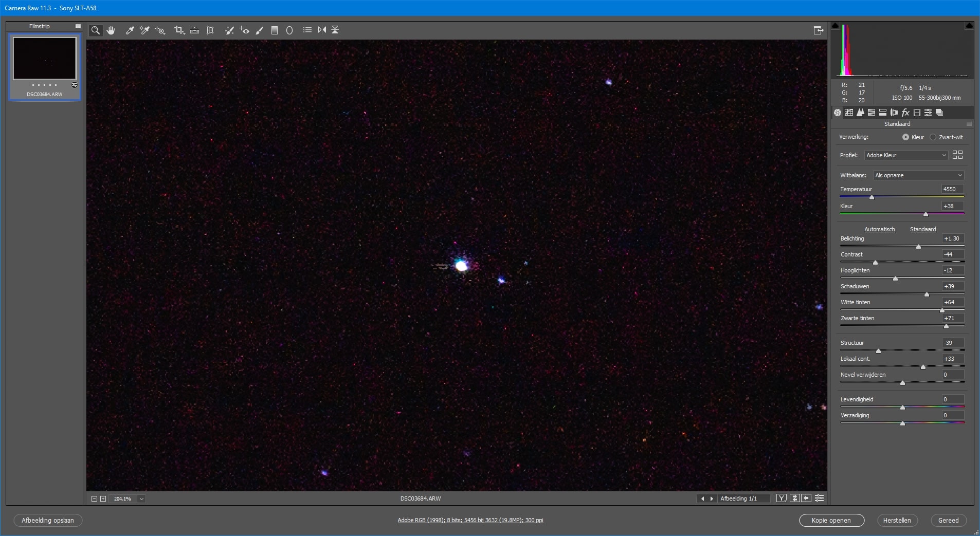Select the White Balance eyedropper tool
The image size is (980, 536).
tap(130, 30)
